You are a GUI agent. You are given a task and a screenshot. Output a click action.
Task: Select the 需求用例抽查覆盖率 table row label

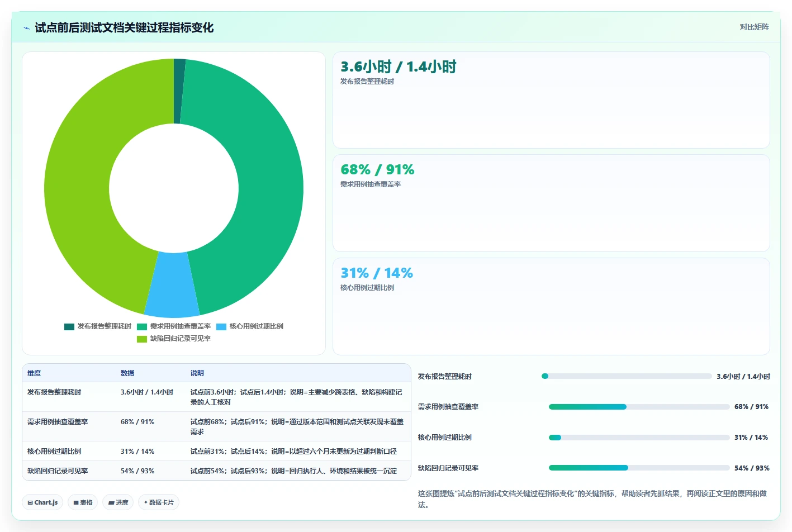point(58,422)
